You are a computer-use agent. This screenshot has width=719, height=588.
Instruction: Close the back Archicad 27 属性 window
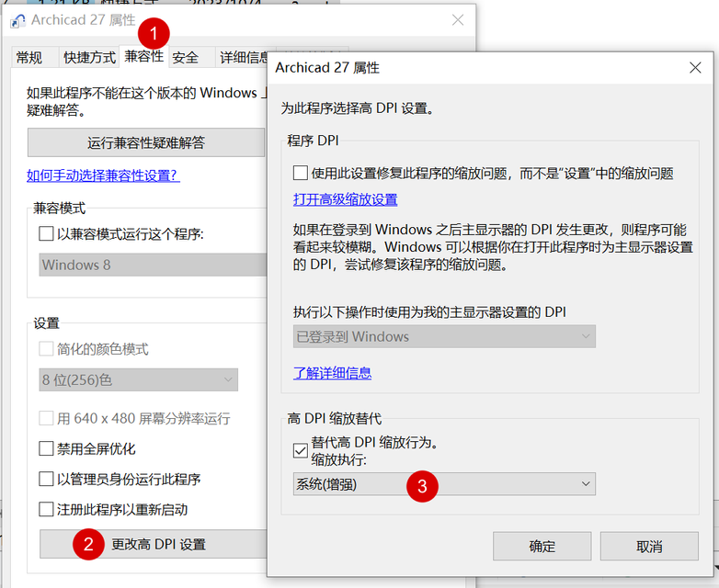pyautogui.click(x=458, y=19)
